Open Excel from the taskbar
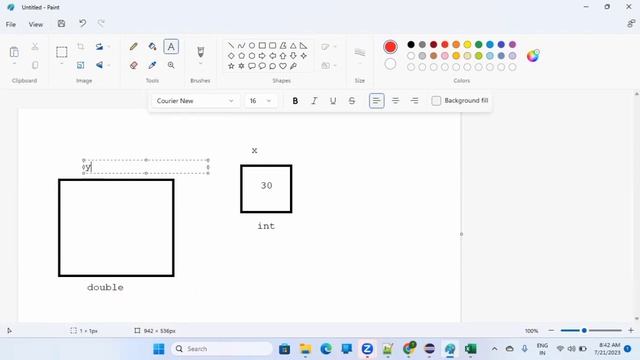 (x=471, y=349)
